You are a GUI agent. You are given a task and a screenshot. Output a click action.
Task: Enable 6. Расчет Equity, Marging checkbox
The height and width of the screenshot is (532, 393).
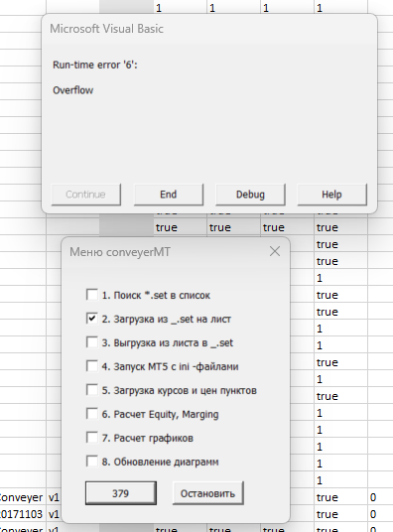(92, 414)
